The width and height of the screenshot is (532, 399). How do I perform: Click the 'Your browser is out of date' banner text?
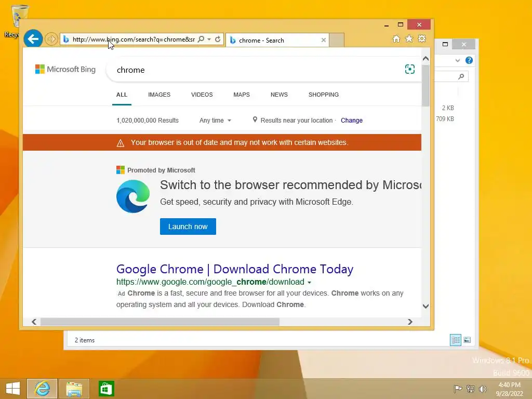coord(240,142)
